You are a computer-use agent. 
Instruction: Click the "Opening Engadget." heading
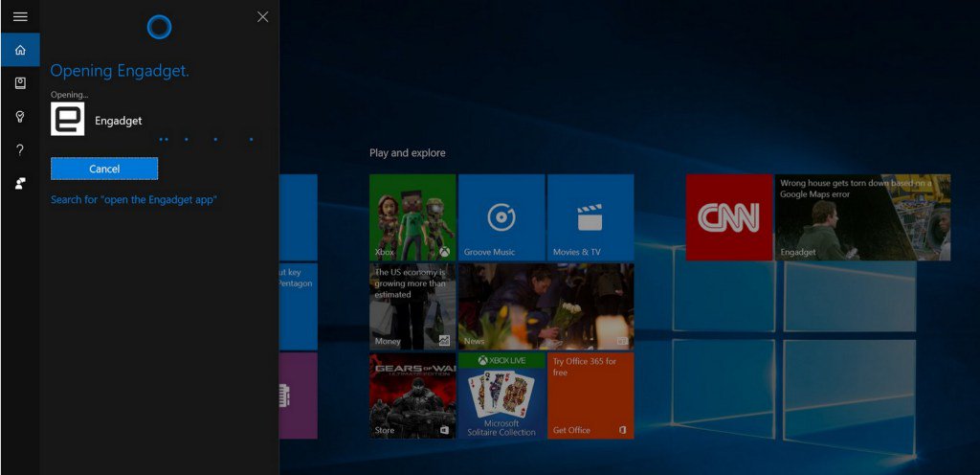coord(120,71)
